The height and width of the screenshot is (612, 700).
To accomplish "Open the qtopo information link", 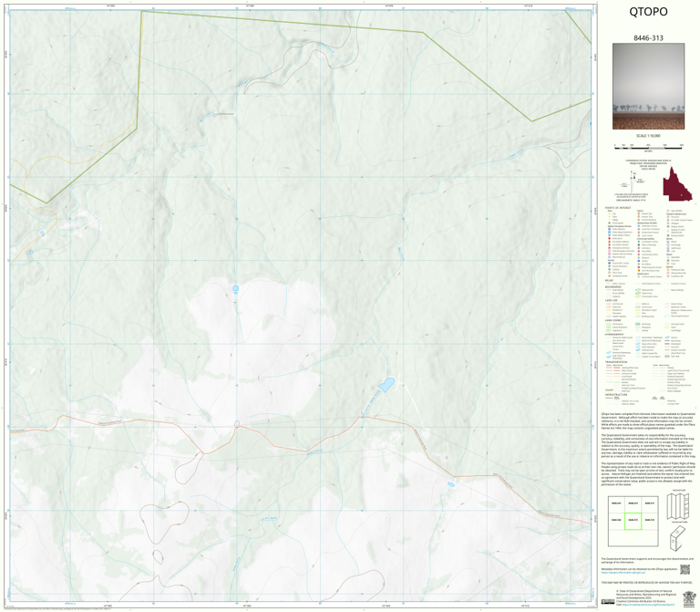I will pyautogui.click(x=623, y=572).
